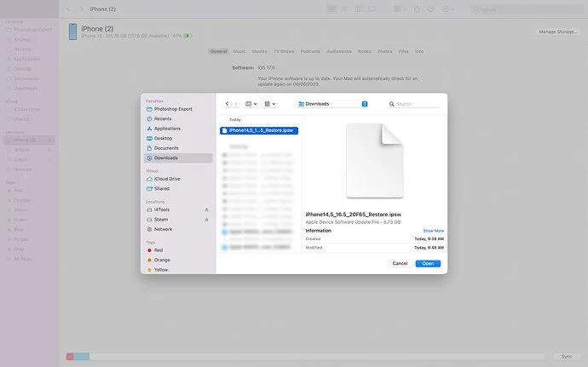Open the Finder toolbar action menu
This screenshot has width=588, height=367.
click(x=447, y=9)
